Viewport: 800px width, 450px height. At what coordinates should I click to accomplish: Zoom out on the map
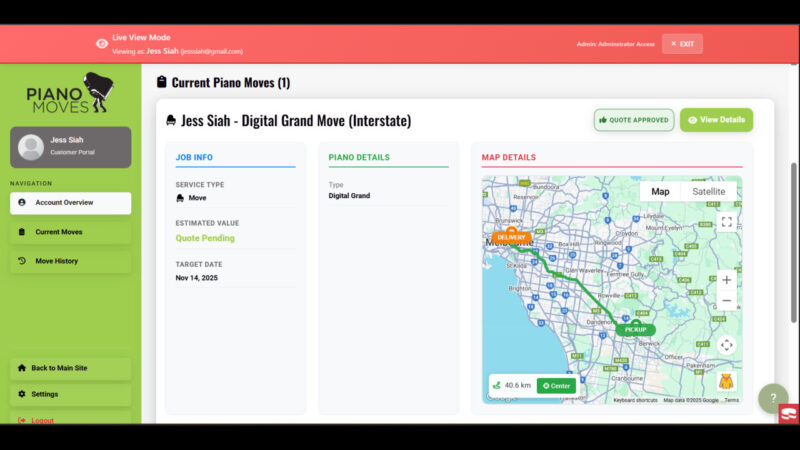click(727, 301)
